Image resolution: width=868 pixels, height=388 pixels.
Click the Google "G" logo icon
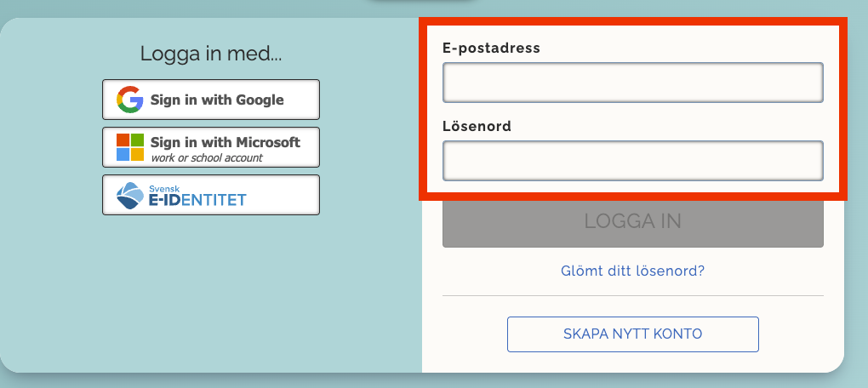tap(130, 100)
